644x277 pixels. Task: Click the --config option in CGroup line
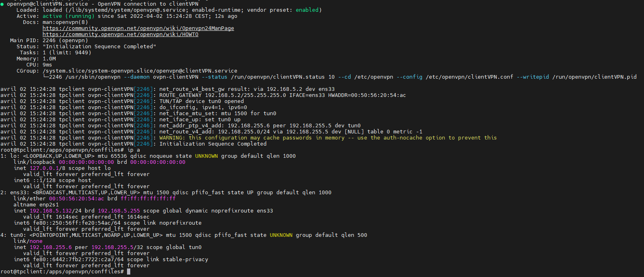point(409,77)
